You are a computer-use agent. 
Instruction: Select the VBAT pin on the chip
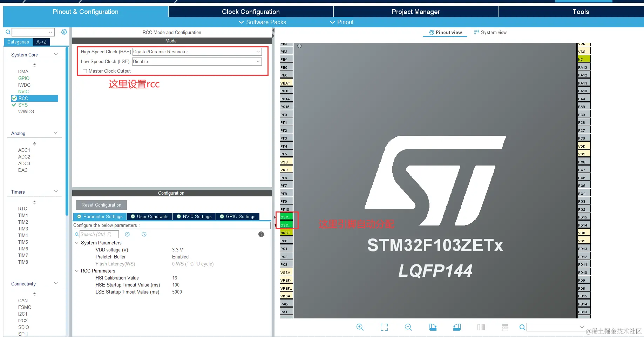click(286, 83)
